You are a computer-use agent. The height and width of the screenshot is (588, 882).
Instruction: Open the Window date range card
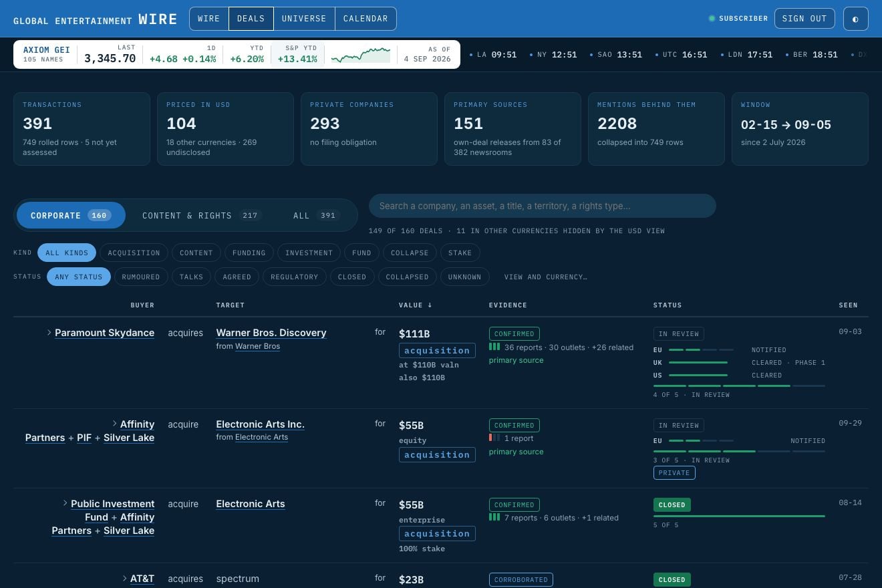800,129
